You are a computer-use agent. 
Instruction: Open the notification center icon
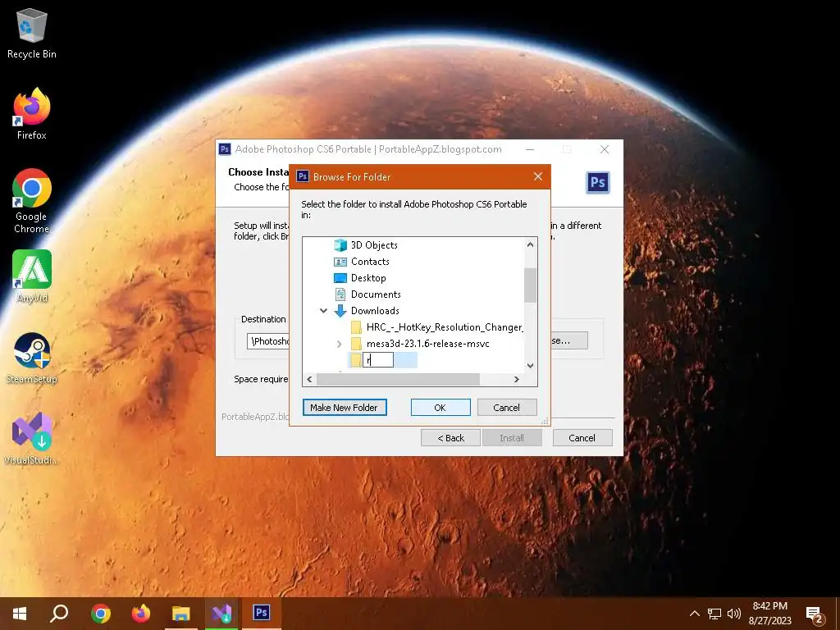tap(815, 615)
